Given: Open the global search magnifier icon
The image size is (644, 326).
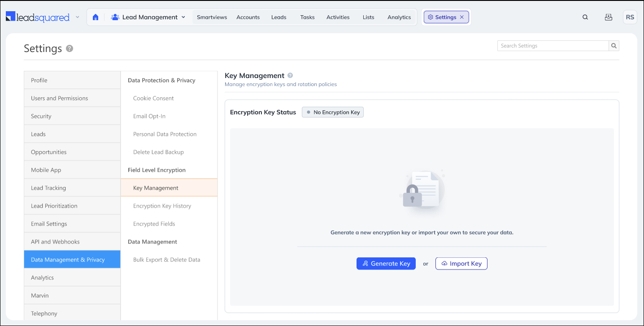Looking at the screenshot, I should 585,17.
